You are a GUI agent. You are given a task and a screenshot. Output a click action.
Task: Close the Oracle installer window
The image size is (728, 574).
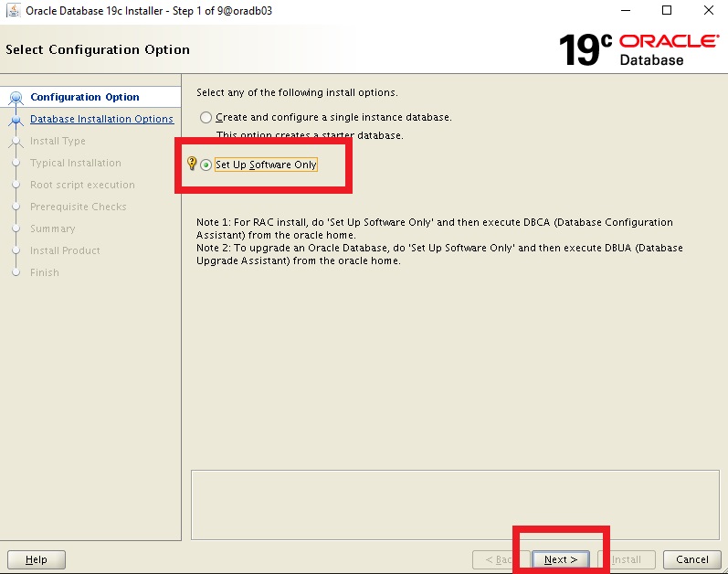tap(709, 10)
